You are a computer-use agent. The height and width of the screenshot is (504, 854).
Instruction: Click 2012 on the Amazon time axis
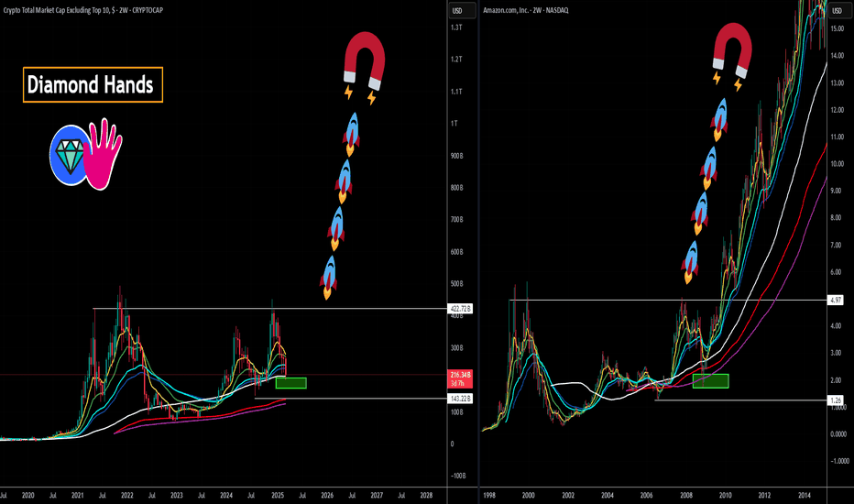tap(765, 495)
